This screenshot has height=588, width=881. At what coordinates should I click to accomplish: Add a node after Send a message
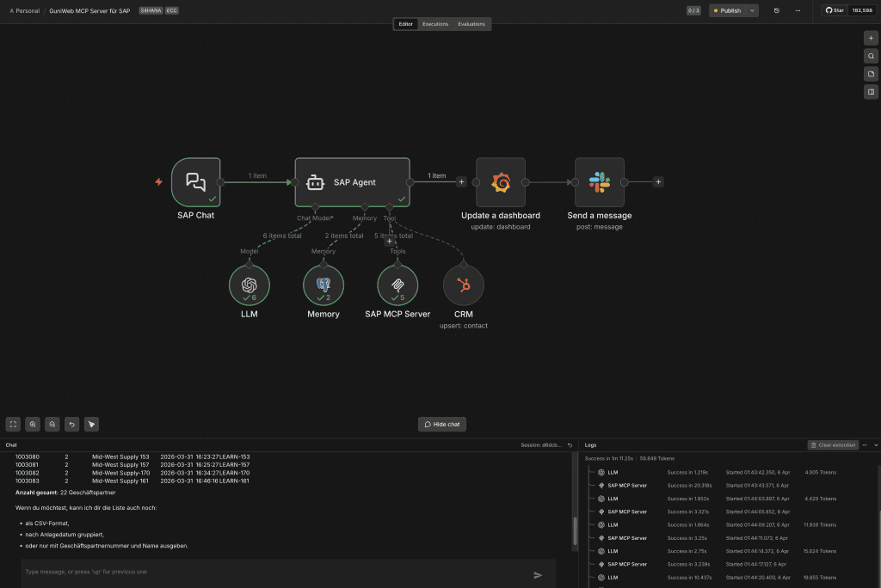[658, 182]
